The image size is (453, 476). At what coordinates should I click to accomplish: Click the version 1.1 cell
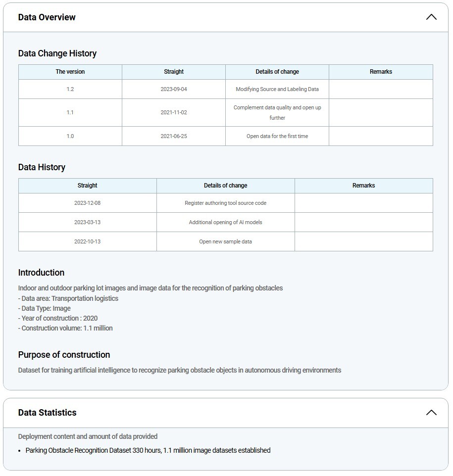(70, 112)
